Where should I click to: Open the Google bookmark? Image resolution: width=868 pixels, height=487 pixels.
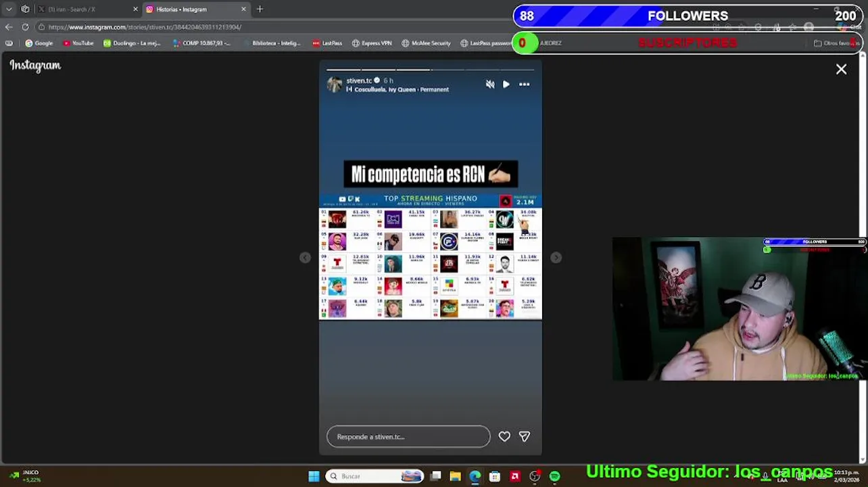[39, 43]
